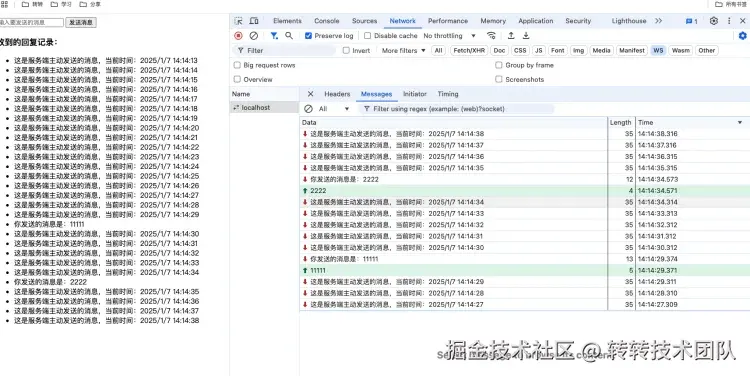Filter by All request types
Image resolution: width=750 pixels, height=376 pixels.
pyautogui.click(x=438, y=51)
